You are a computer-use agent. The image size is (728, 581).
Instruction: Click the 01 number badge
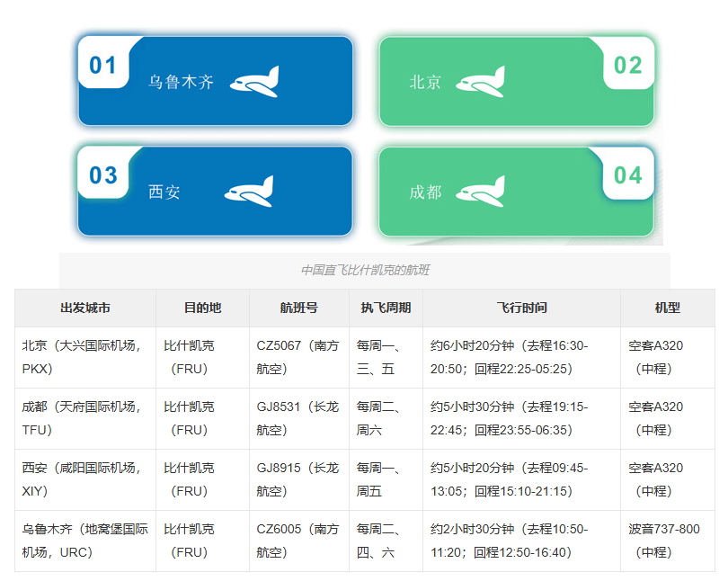(103, 66)
